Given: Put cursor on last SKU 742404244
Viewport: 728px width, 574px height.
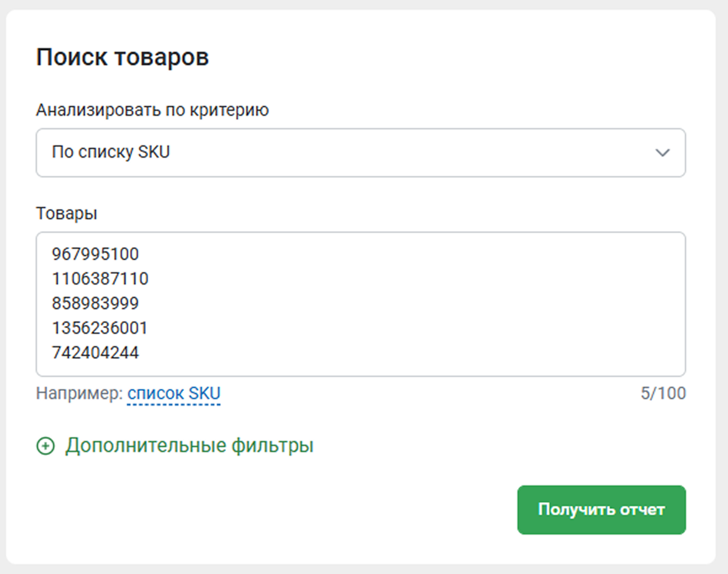Looking at the screenshot, I should (95, 353).
